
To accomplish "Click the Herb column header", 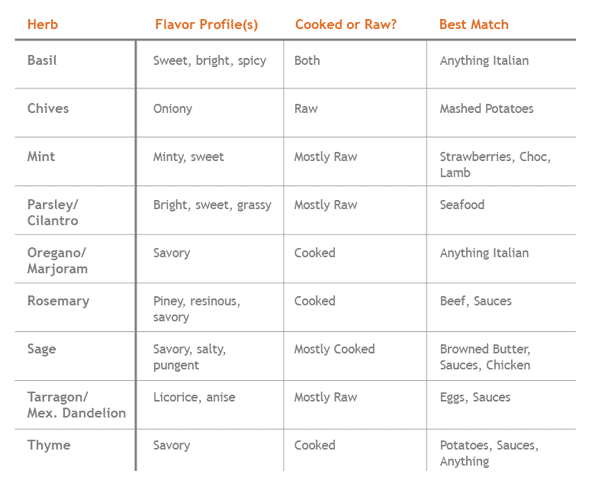I will click(x=43, y=25).
